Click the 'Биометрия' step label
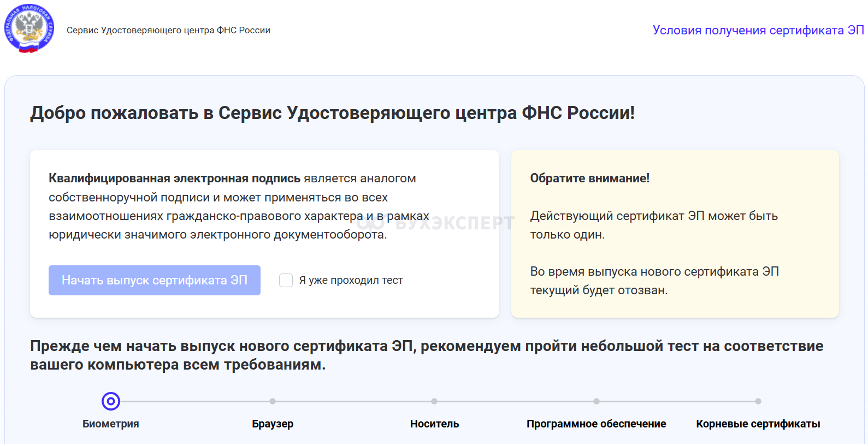The width and height of the screenshot is (868, 446). coord(111,424)
